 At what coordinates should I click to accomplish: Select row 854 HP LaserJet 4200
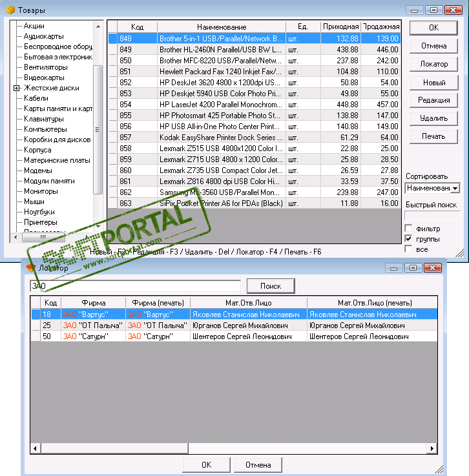[x=255, y=105]
